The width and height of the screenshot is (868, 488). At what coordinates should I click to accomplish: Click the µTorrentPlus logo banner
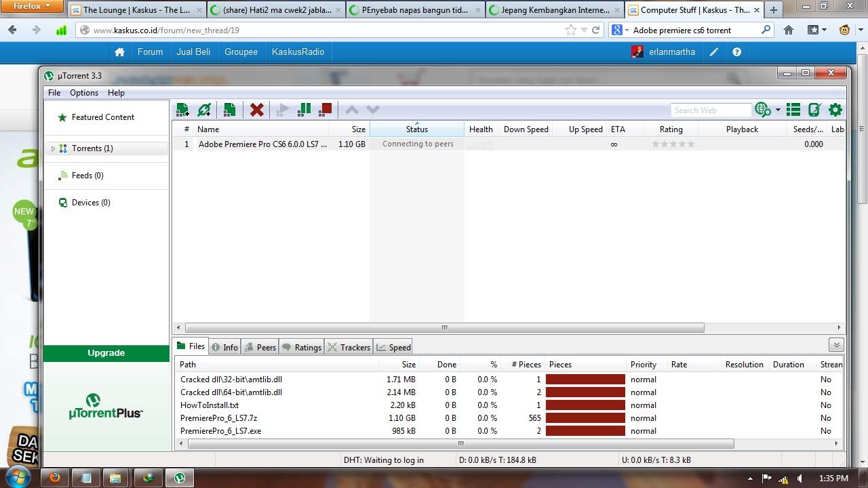(x=106, y=405)
